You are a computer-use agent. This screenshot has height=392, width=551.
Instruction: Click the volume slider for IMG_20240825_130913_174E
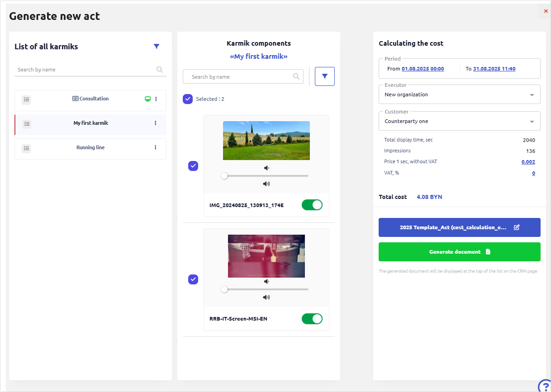point(266,176)
